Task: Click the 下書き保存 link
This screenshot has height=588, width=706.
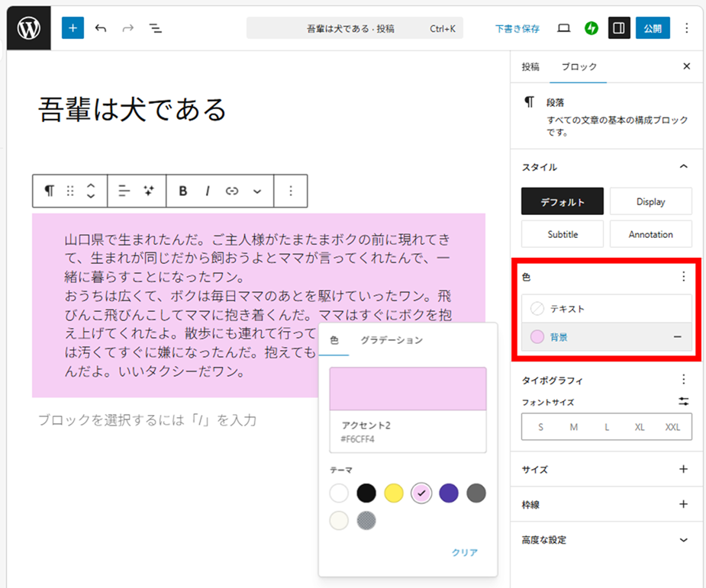Action: (x=517, y=28)
